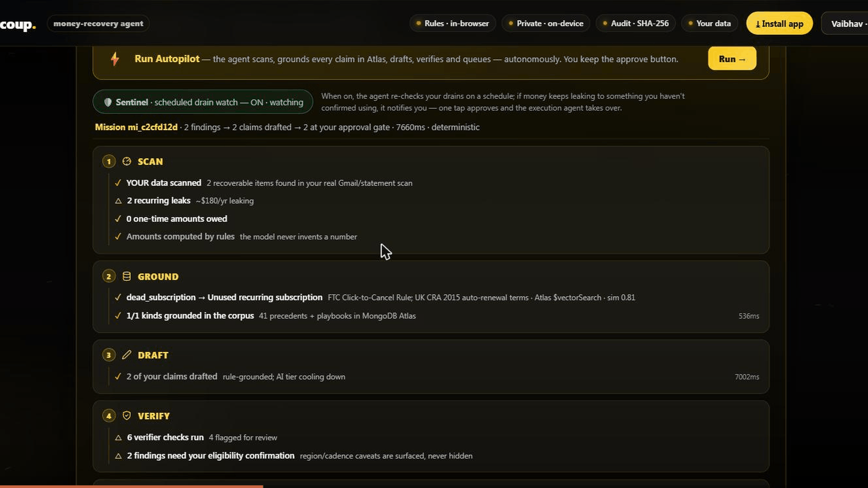Click the SCAN section heading
Viewport: 868px width, 488px height.
(150, 161)
